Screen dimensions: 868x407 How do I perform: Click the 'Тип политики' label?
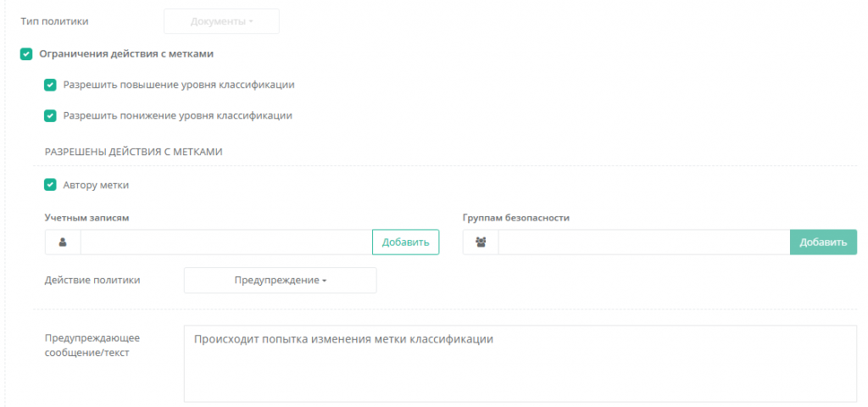click(54, 20)
